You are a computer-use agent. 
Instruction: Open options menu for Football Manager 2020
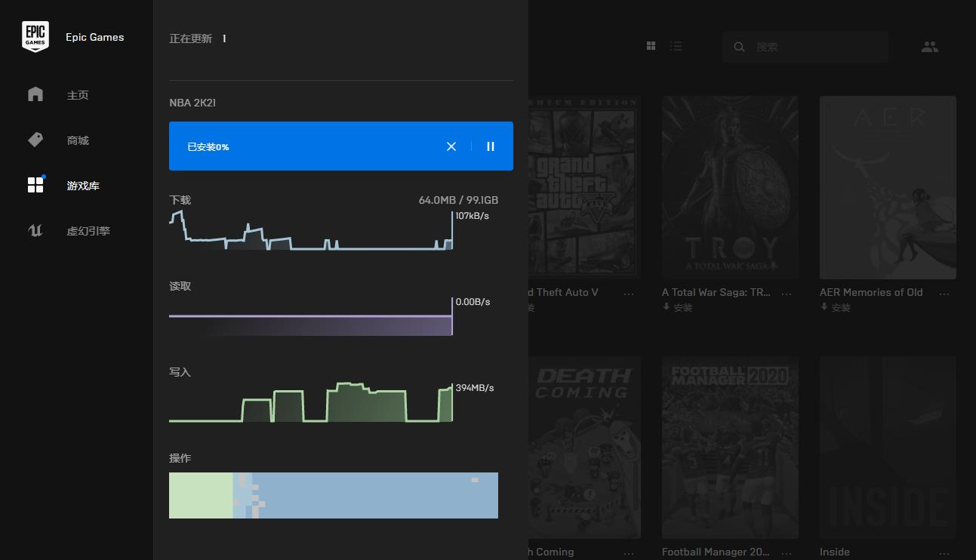pos(787,553)
